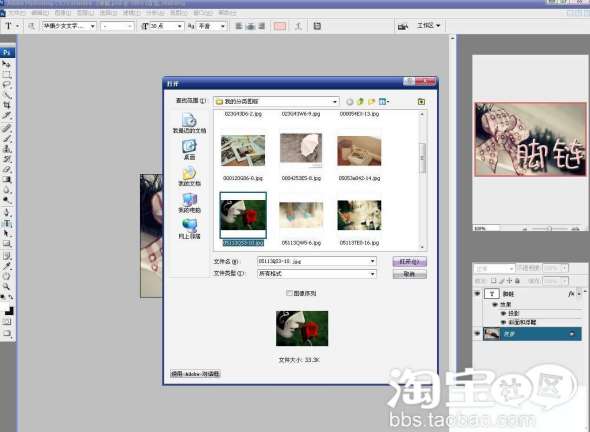Open the 文件类型 format dropdown

click(373, 274)
